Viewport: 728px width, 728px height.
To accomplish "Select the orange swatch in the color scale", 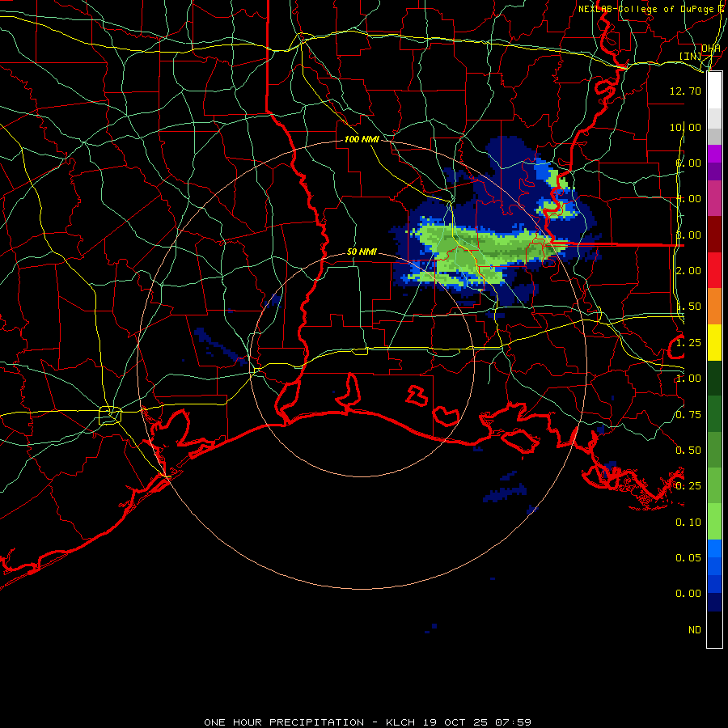I will (x=714, y=307).
